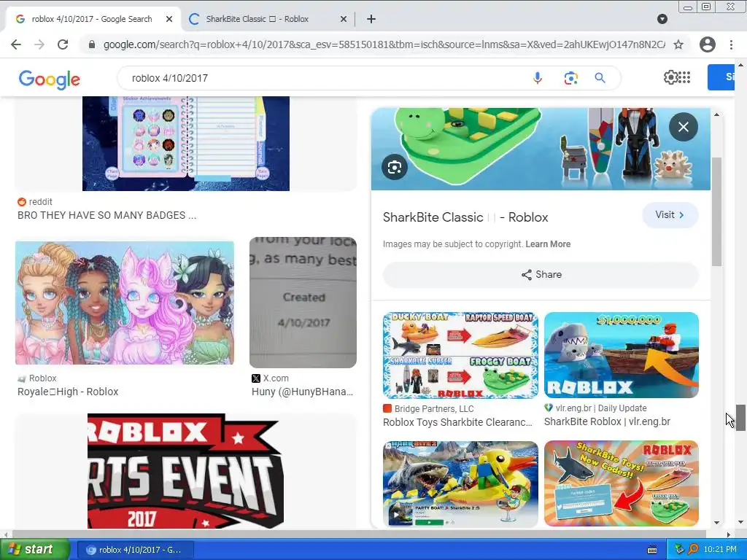Open the SharkBite Toys New Codes thumbnail
This screenshot has width=747, height=560.
[x=622, y=484]
